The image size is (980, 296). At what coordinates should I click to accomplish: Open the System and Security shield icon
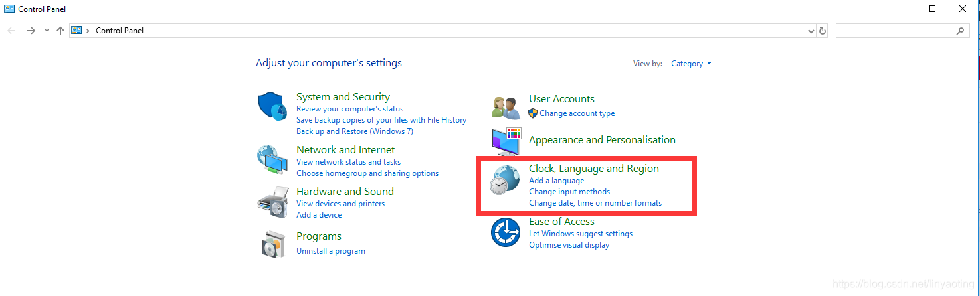(272, 106)
